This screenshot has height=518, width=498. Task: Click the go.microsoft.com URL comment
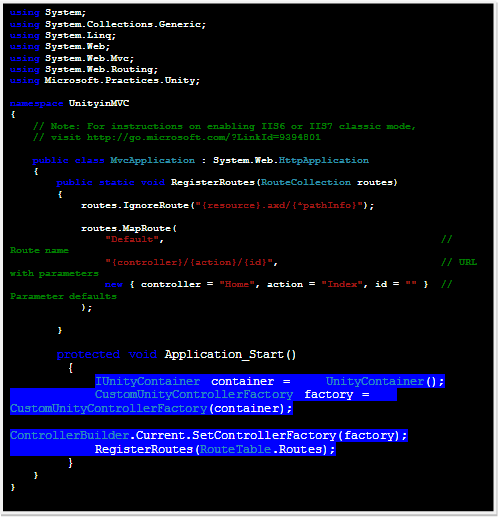click(x=177, y=137)
